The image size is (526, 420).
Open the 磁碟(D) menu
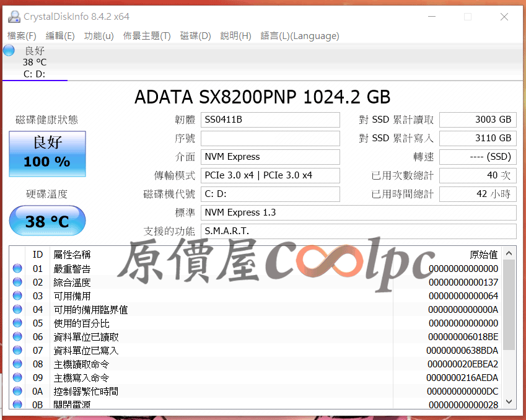coord(196,35)
